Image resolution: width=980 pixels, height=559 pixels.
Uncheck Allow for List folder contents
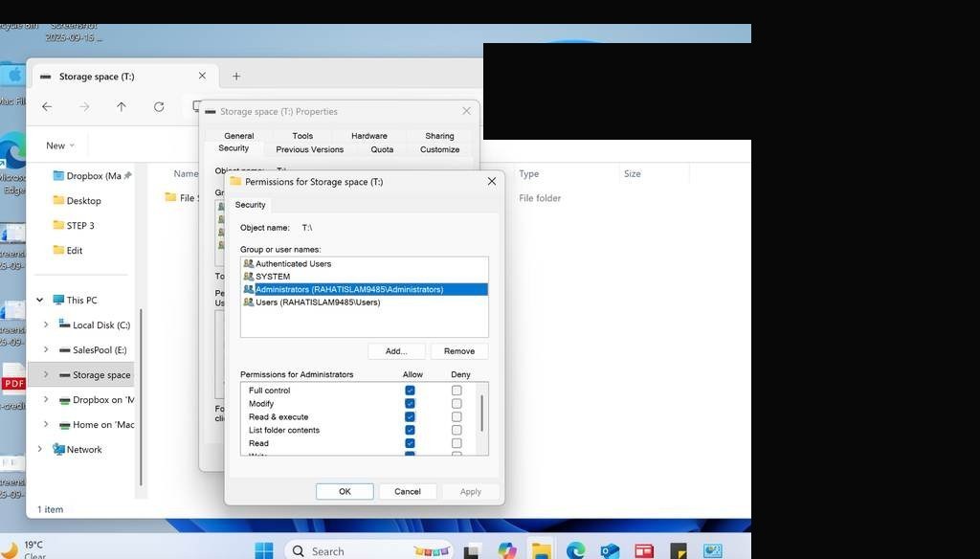(410, 430)
